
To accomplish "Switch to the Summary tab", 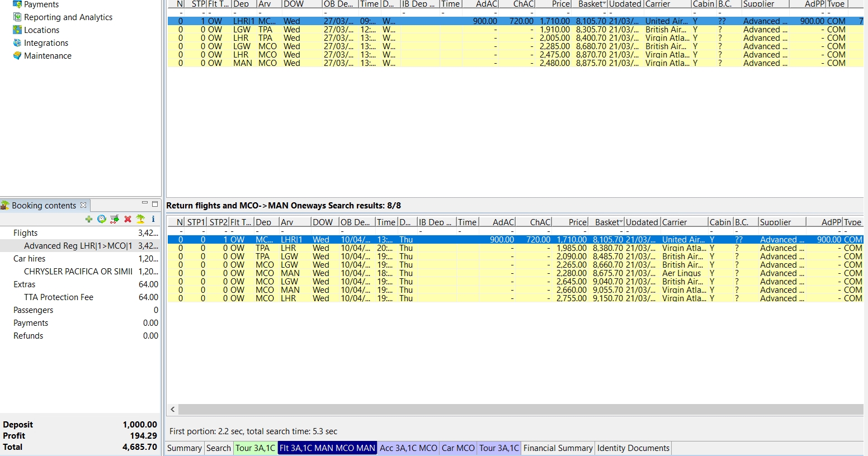I will 185,448.
